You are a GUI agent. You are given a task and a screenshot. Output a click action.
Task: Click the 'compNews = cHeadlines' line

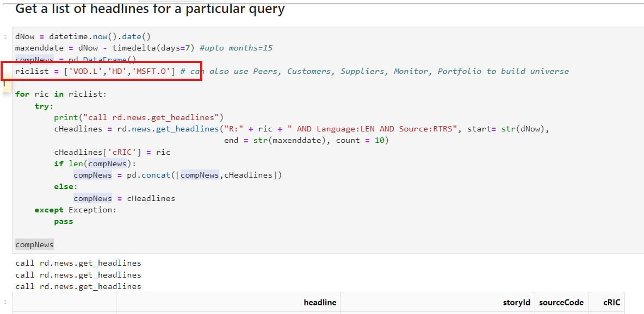(x=124, y=199)
